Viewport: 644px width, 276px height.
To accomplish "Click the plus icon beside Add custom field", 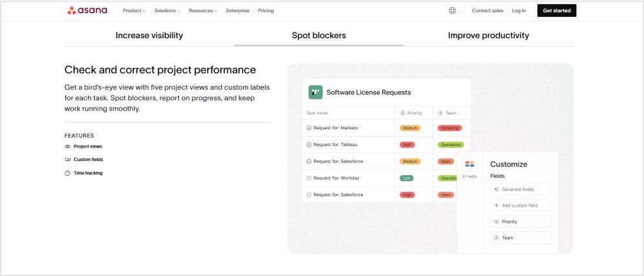I will (x=496, y=206).
